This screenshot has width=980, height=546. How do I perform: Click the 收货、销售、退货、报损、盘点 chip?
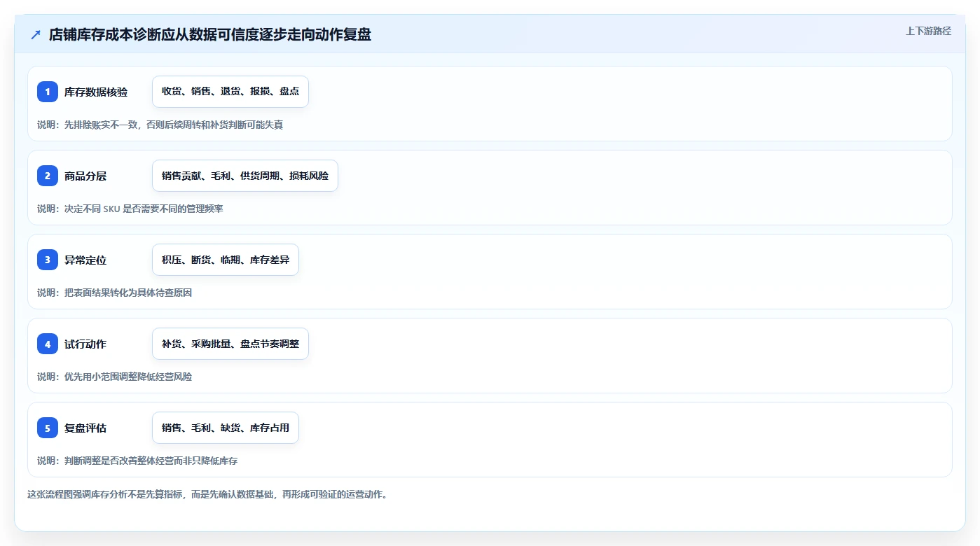pyautogui.click(x=230, y=92)
